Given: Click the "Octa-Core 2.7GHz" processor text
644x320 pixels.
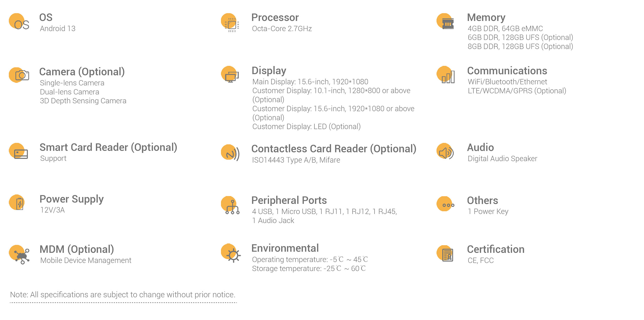Looking at the screenshot, I should pos(282,29).
